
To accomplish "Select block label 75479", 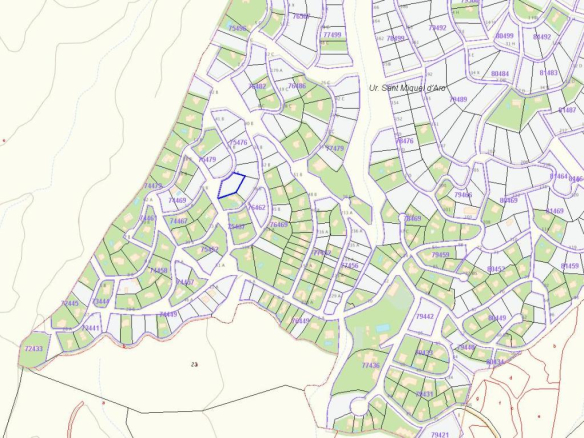I will pyautogui.click(x=207, y=159).
